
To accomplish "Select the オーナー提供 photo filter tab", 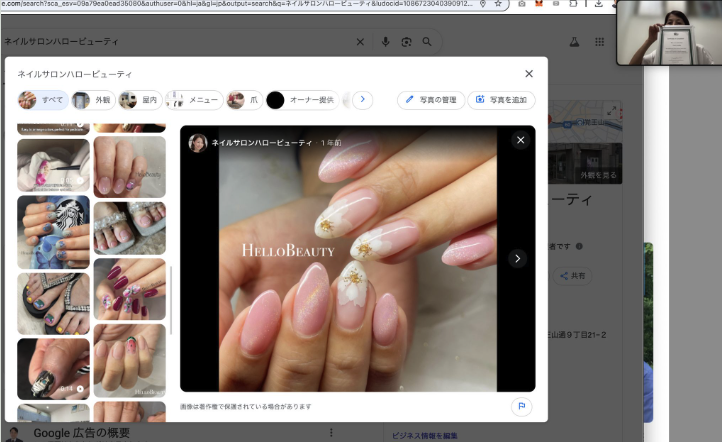I will pos(301,100).
